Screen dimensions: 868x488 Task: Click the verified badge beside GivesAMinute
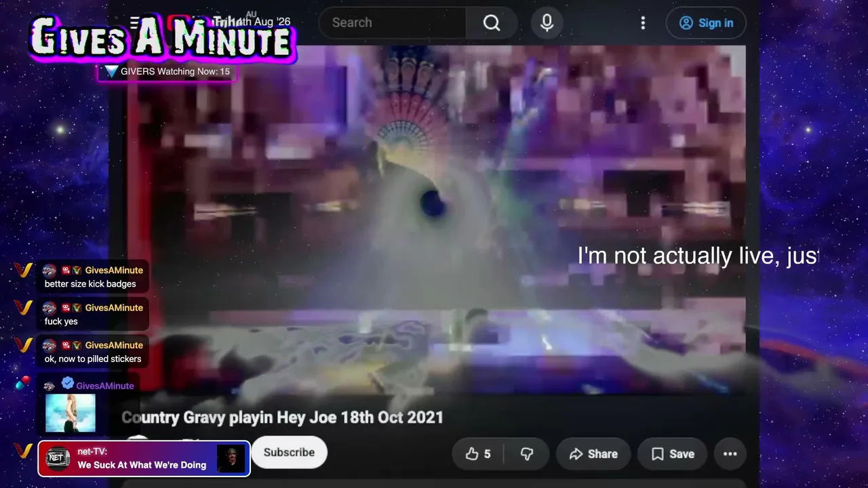click(x=67, y=384)
